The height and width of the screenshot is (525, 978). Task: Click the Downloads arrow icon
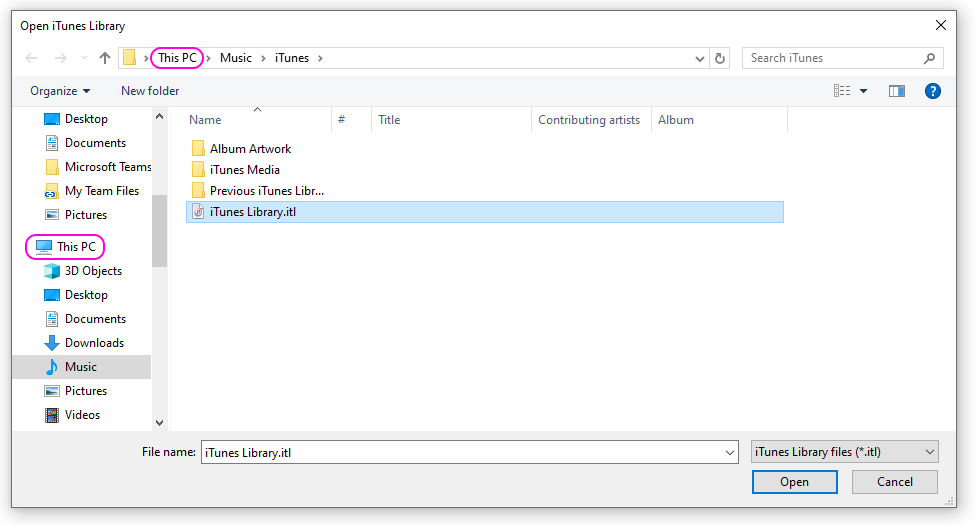(52, 342)
